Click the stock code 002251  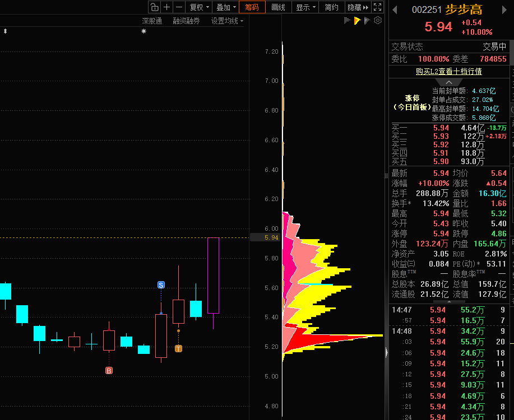[x=427, y=10]
